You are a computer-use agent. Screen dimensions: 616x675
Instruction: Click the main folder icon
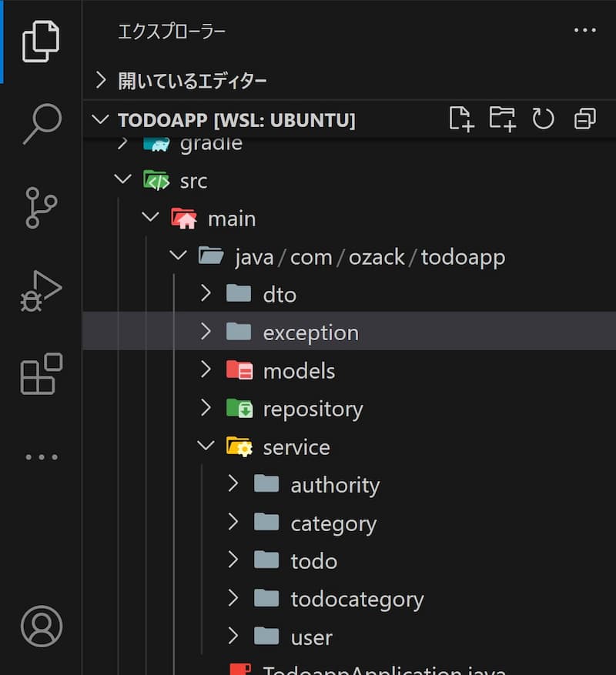184,219
